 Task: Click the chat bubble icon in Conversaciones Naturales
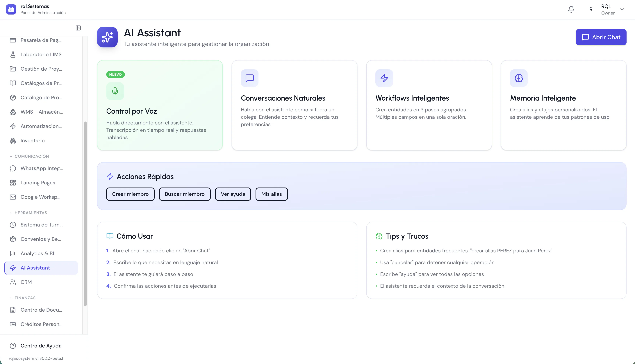point(249,78)
